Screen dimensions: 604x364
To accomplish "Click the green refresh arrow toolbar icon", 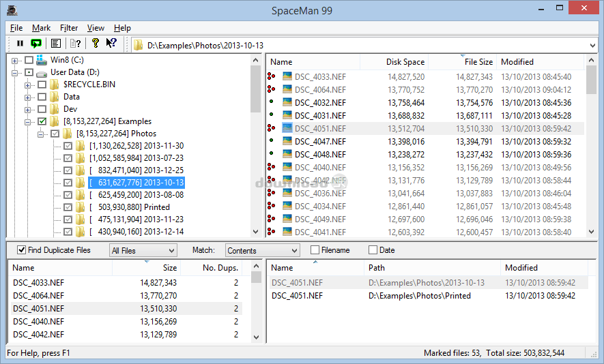I will [x=36, y=44].
